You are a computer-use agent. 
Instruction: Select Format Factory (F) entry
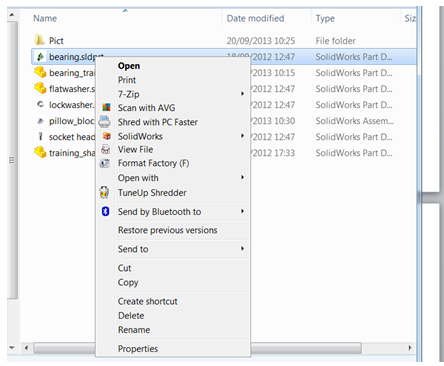click(153, 163)
